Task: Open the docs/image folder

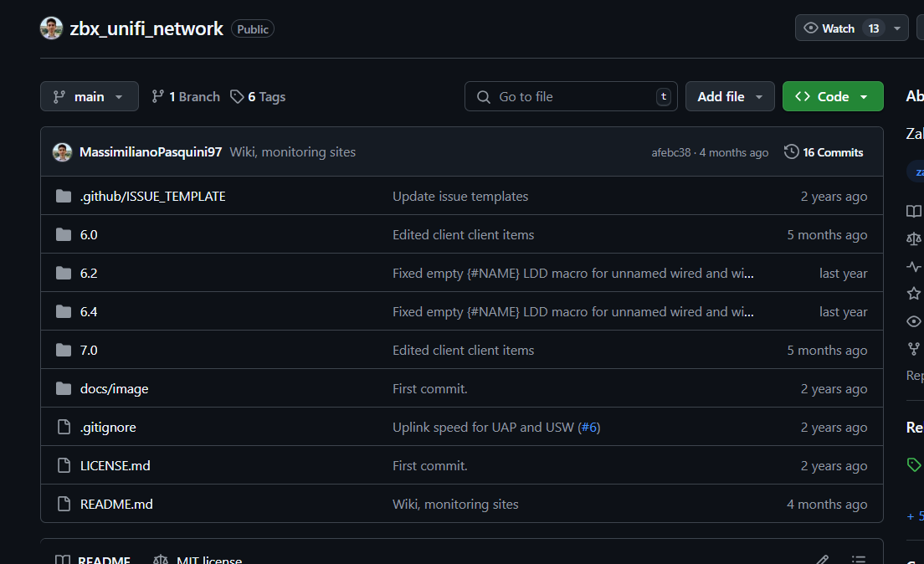Action: coord(115,389)
